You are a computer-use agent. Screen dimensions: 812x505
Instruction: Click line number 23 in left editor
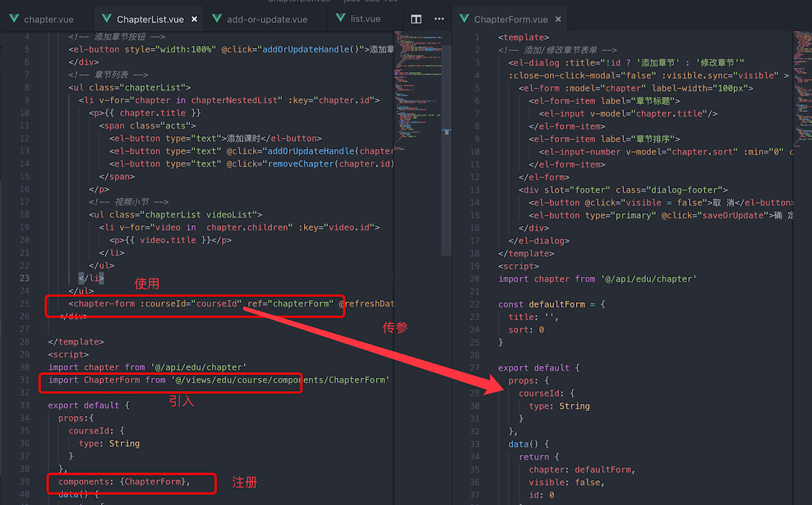pos(24,278)
